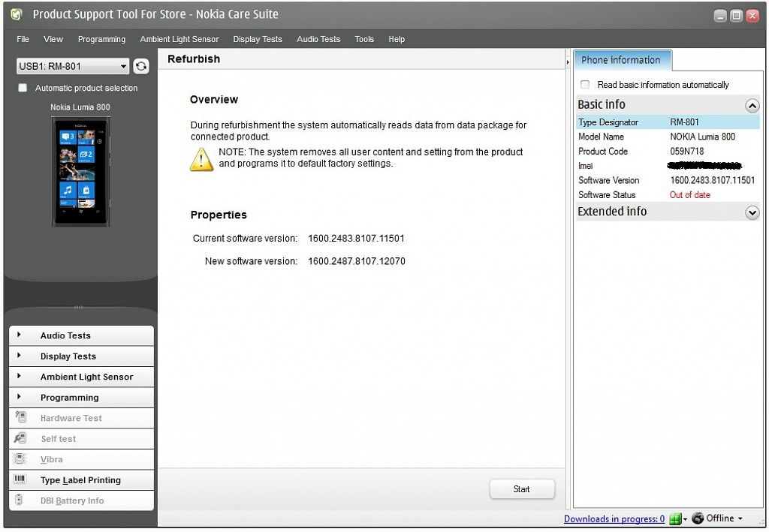The height and width of the screenshot is (532, 769).
Task: Click the Hardware Test button label
Action: 71,418
